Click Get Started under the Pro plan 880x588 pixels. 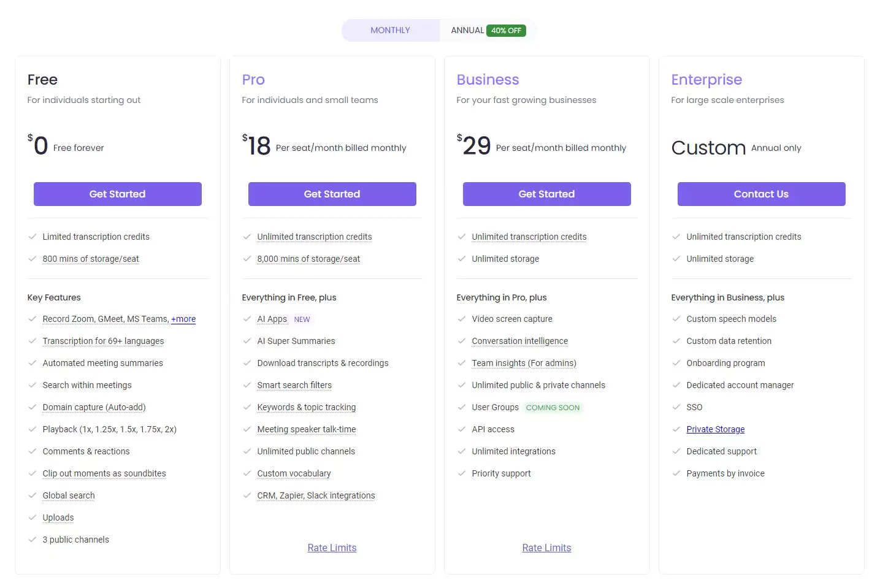(332, 194)
